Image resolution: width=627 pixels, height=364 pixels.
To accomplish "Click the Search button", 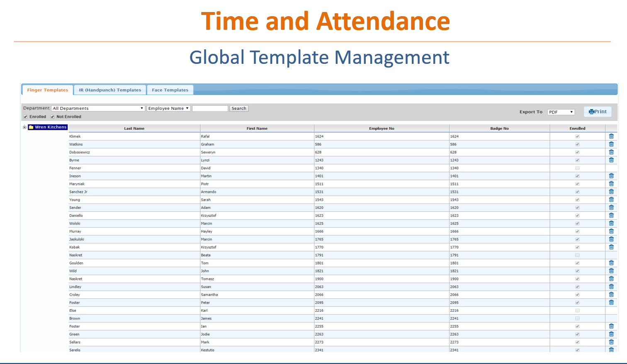I will [x=239, y=108].
